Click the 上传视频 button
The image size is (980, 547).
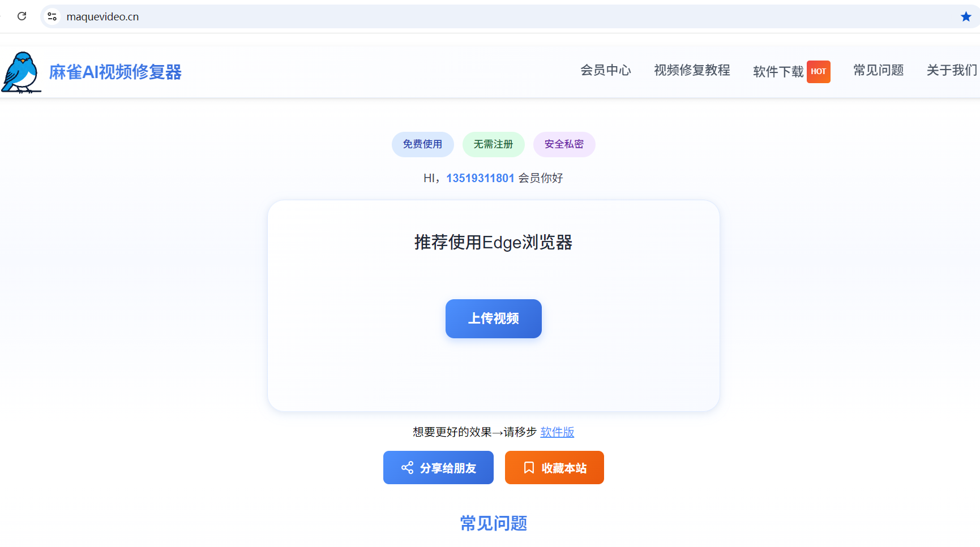(x=493, y=318)
